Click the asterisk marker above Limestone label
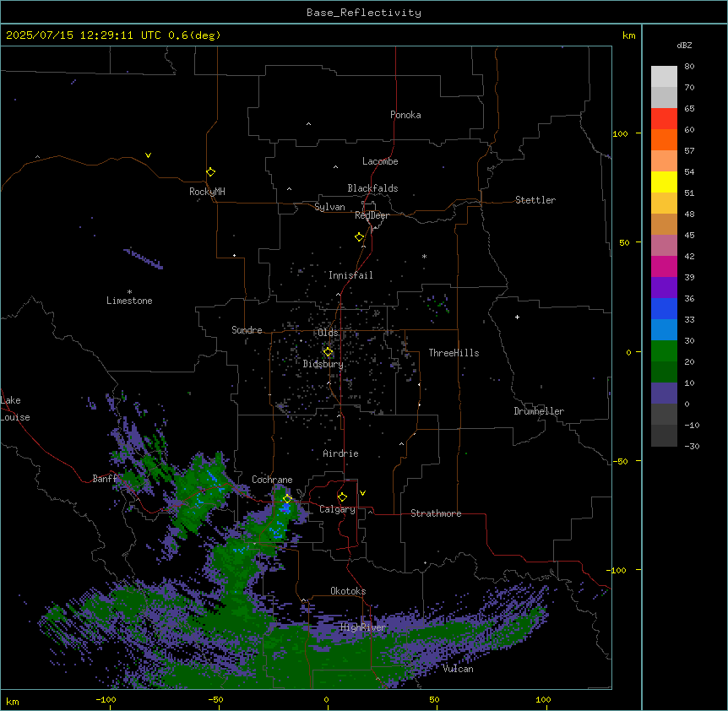Image resolution: width=728 pixels, height=711 pixels. [x=129, y=292]
